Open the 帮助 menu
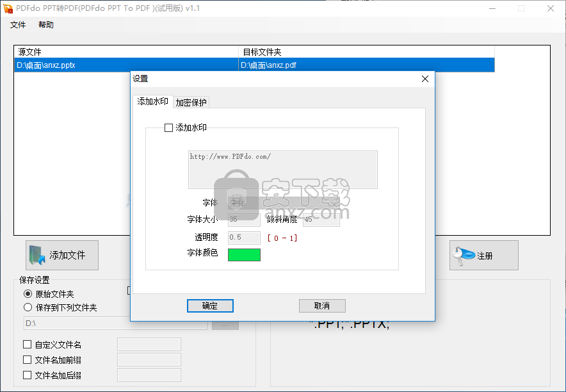 coord(46,25)
